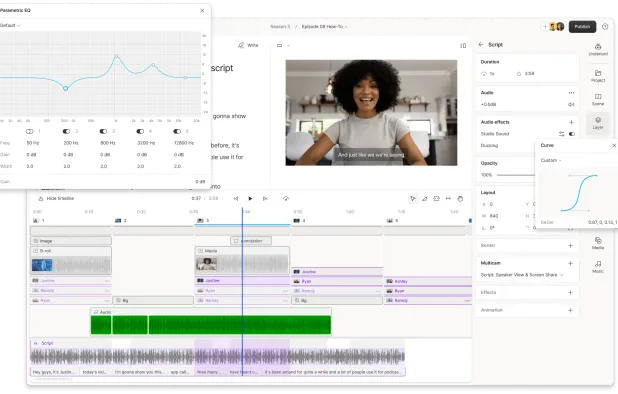Add Effects with the plus button
618x394 pixels.
570,292
